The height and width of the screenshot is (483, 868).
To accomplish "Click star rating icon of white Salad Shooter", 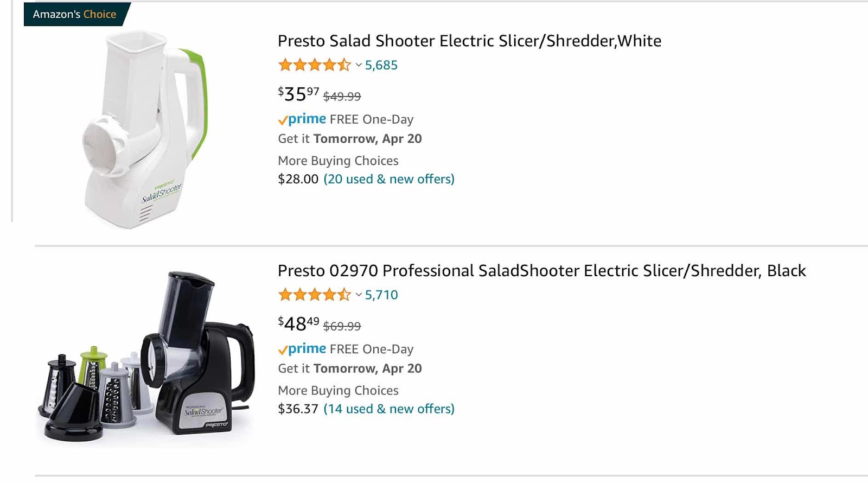I will pos(315,65).
